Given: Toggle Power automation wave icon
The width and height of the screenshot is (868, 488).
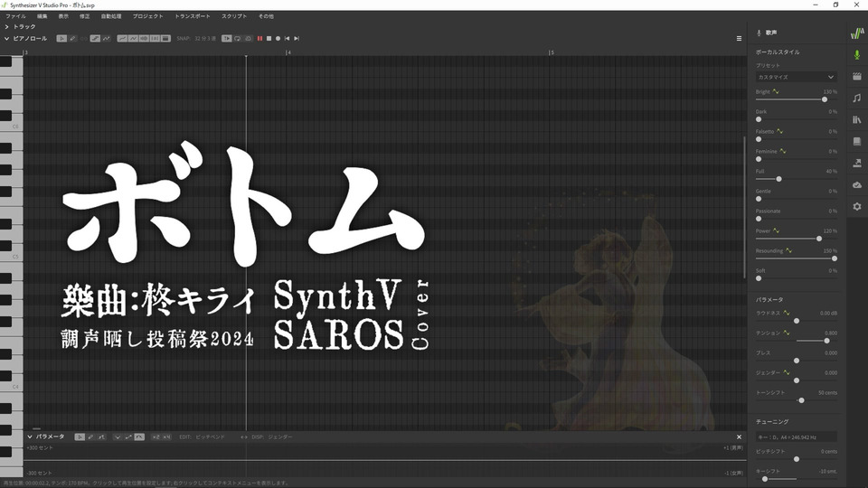Looking at the screenshot, I should pyautogui.click(x=776, y=230).
